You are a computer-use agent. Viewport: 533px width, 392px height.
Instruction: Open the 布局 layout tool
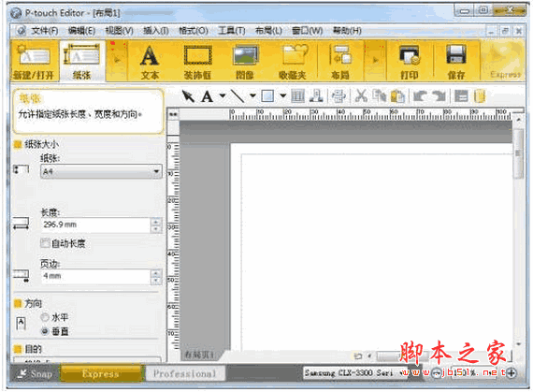340,61
